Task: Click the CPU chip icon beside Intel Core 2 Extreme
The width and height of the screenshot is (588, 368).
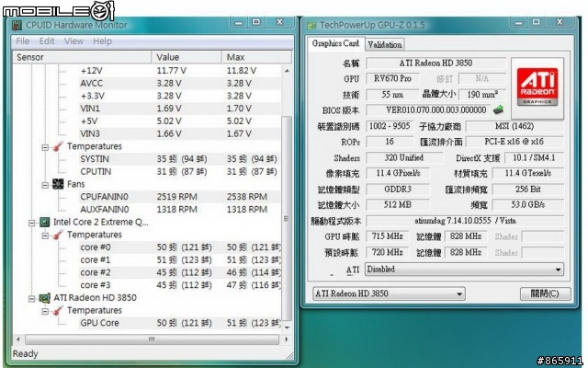Action: 44,222
